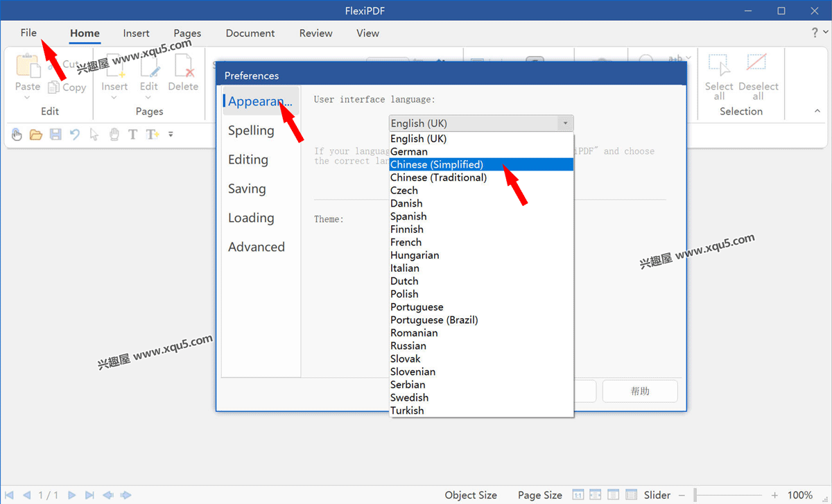This screenshot has height=504, width=832.
Task: Save the document with the floppy disk icon
Action: coord(55,134)
